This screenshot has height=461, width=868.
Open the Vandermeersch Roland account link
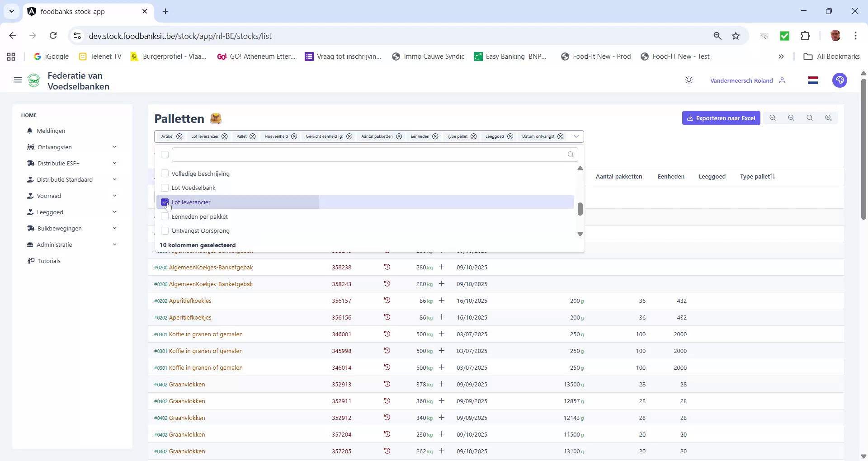pyautogui.click(x=741, y=80)
